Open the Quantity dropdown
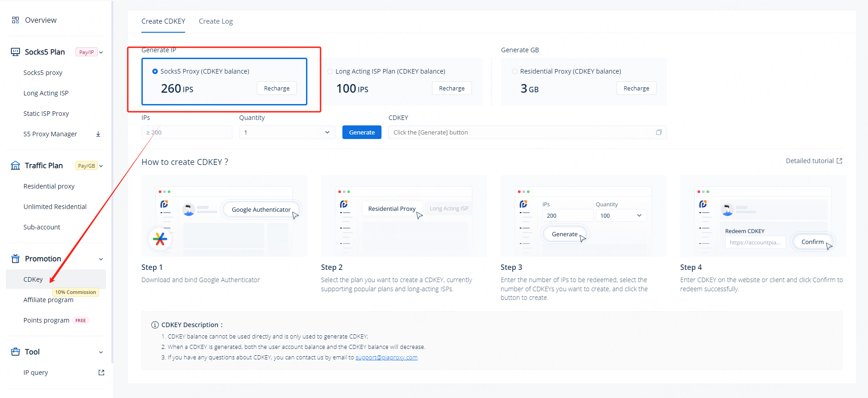This screenshot has height=398, width=868. (287, 132)
